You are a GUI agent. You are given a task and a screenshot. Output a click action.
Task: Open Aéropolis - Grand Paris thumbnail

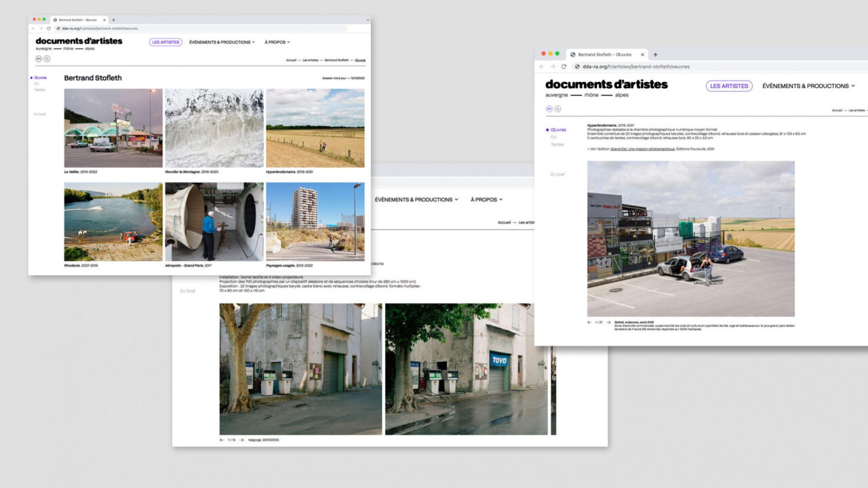tap(214, 222)
